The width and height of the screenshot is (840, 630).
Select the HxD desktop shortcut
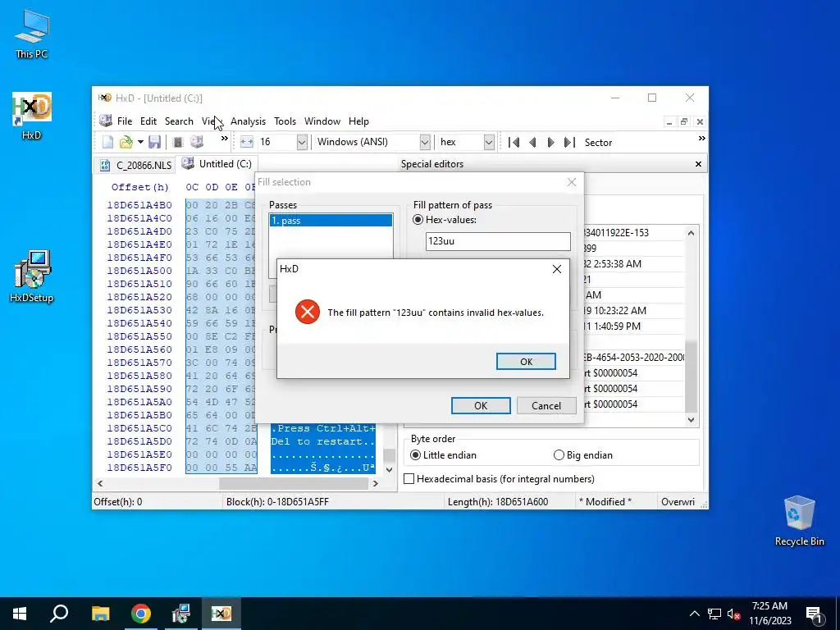coord(32,116)
